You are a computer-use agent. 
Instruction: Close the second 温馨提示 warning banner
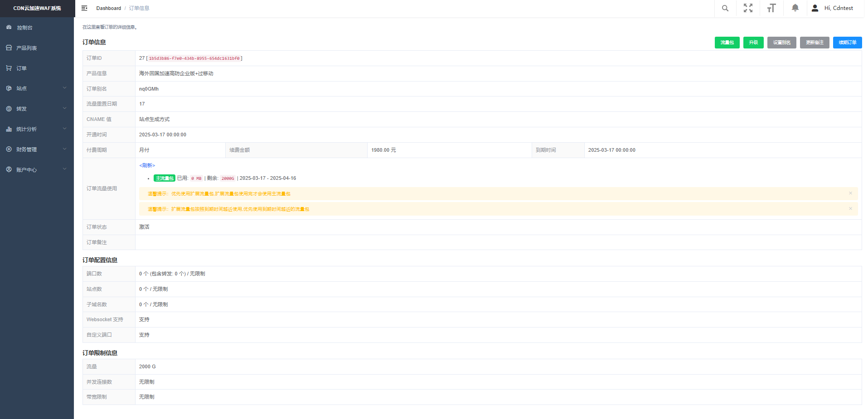pyautogui.click(x=850, y=209)
